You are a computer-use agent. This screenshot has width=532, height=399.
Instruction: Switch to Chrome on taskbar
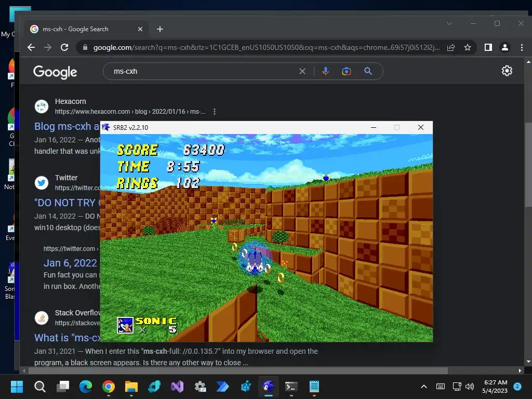tap(108, 387)
